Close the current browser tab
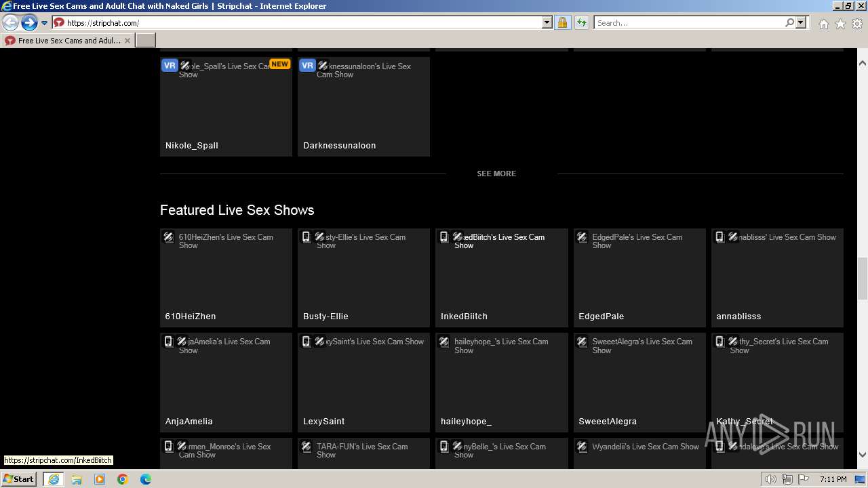This screenshot has width=868, height=488. [127, 41]
